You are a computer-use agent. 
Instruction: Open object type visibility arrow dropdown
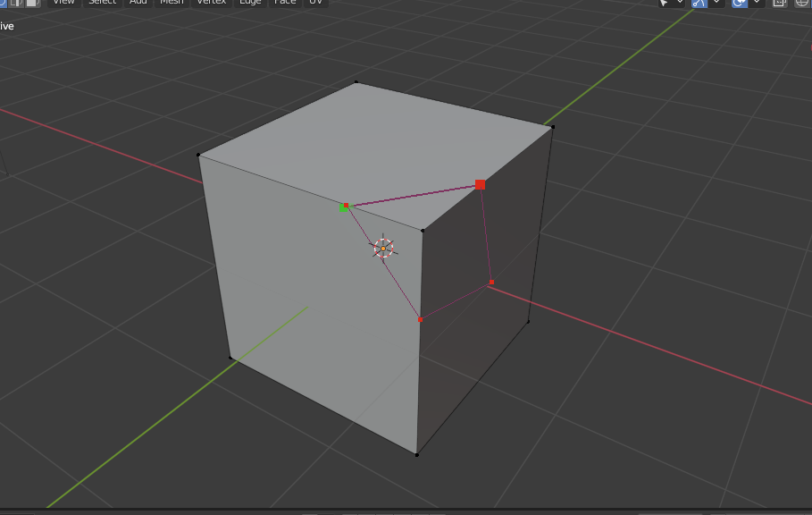pos(680,3)
